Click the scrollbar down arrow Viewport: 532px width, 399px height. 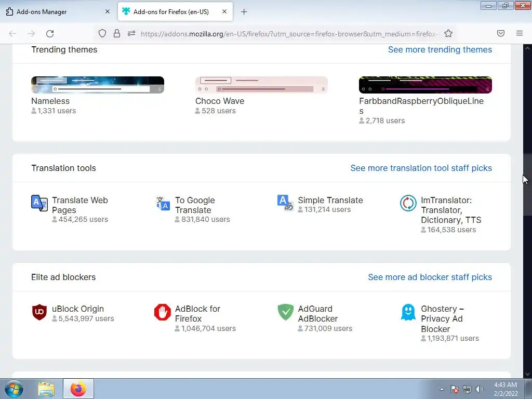[527, 374]
